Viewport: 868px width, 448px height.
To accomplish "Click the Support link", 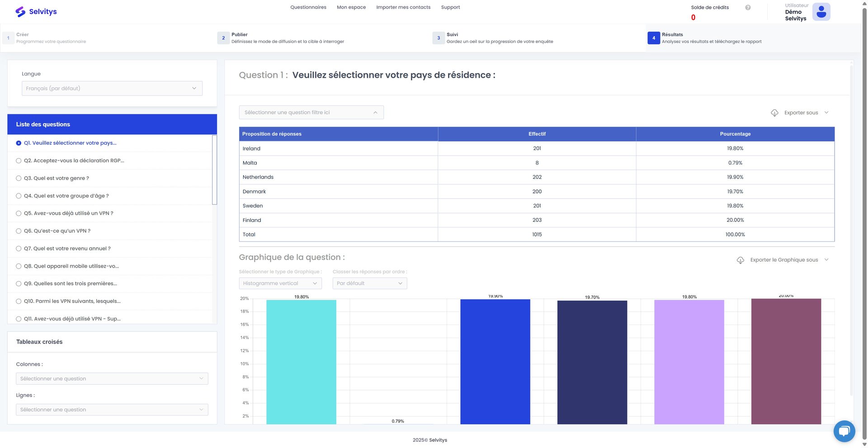I will pos(450,7).
